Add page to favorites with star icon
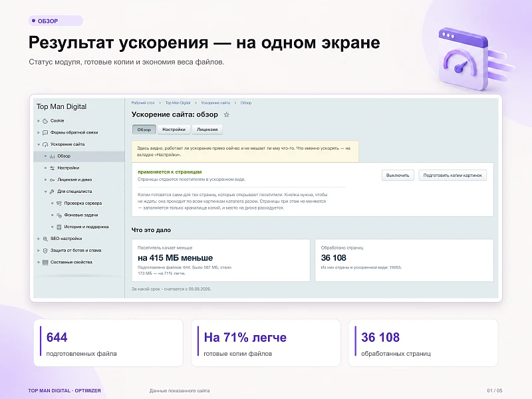 click(227, 114)
